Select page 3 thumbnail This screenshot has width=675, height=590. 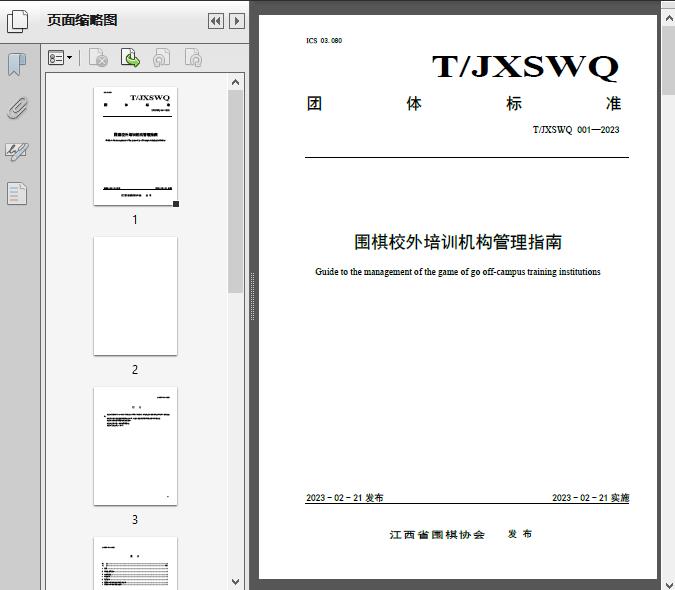pos(135,446)
